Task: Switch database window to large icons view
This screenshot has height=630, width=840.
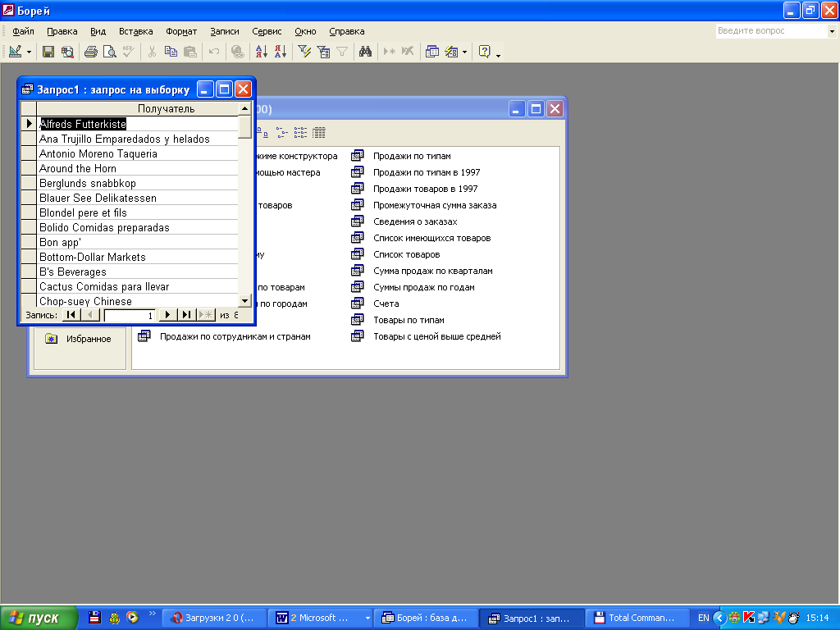Action: tap(262, 132)
